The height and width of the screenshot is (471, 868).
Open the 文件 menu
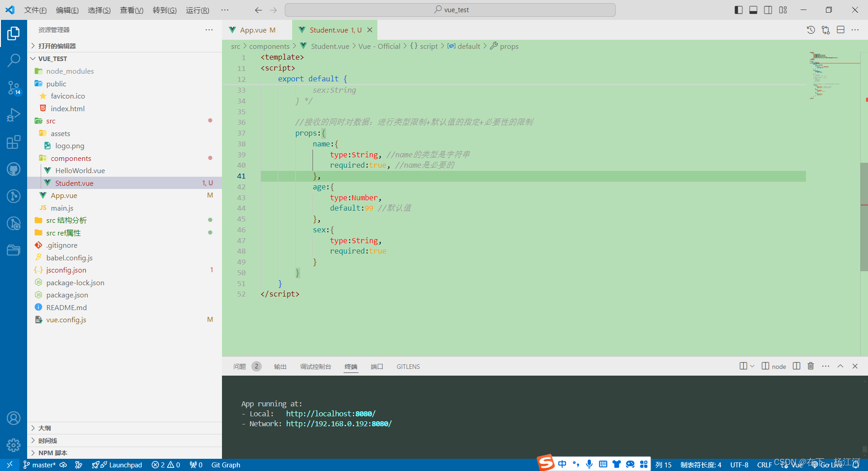click(x=35, y=10)
